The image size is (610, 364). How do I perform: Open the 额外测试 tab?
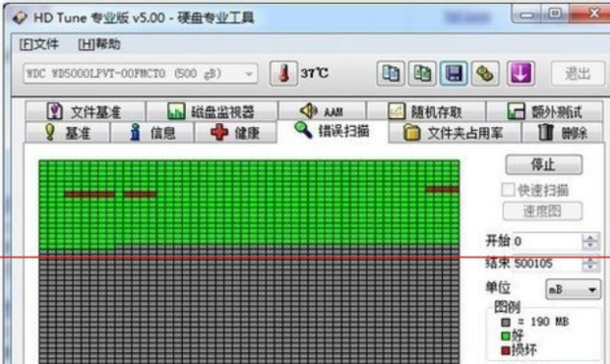pos(545,111)
